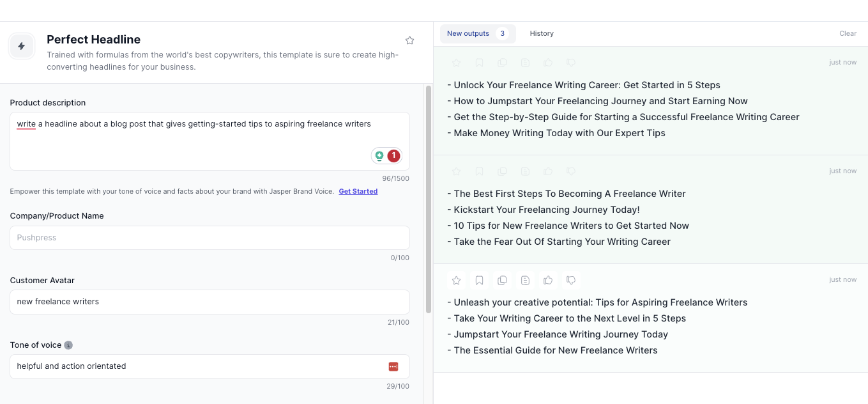This screenshot has height=404, width=868.
Task: Click the red Grammarly error count badge
Action: pos(393,155)
